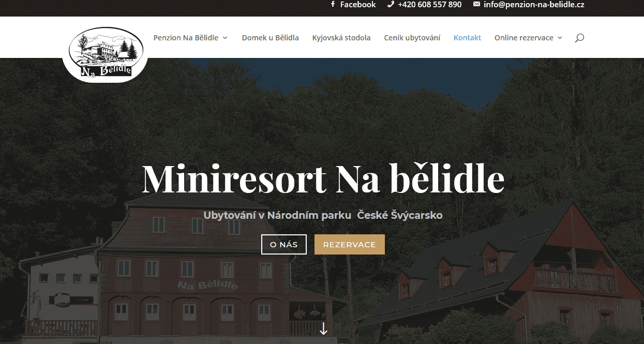
Task: Open the search magnifier icon
Action: click(579, 38)
